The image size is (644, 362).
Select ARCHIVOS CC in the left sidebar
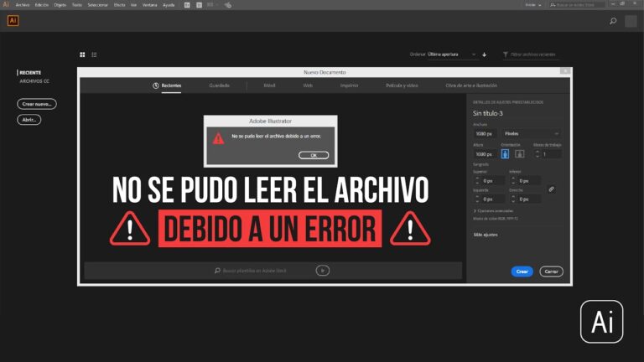tap(34, 81)
